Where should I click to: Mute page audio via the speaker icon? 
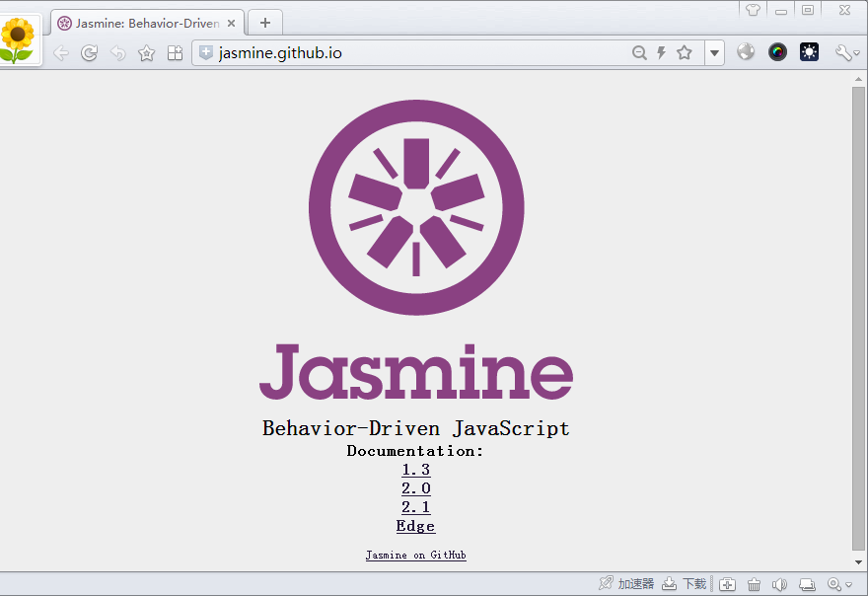click(x=778, y=584)
